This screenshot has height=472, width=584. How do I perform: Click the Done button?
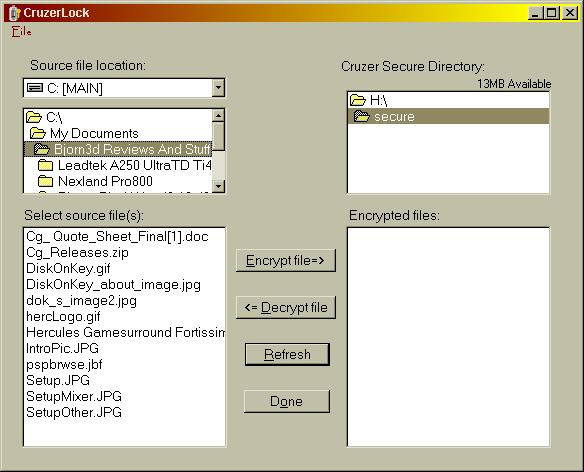pyautogui.click(x=287, y=401)
